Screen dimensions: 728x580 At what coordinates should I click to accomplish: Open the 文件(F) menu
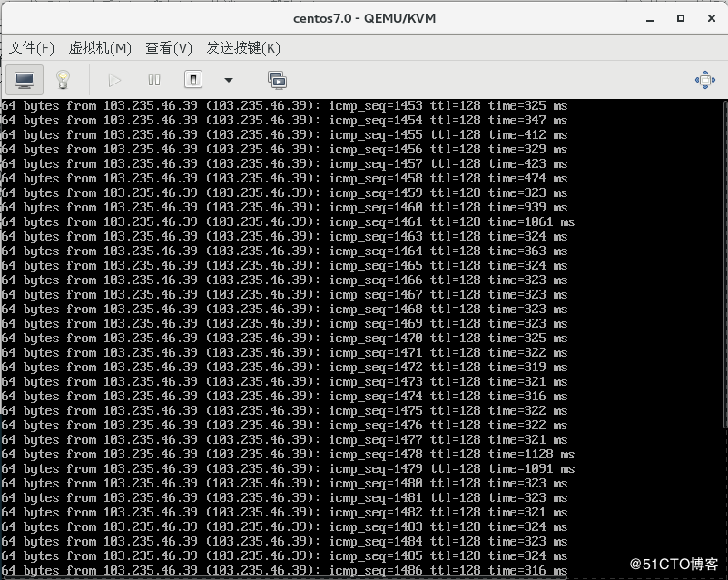coord(32,47)
